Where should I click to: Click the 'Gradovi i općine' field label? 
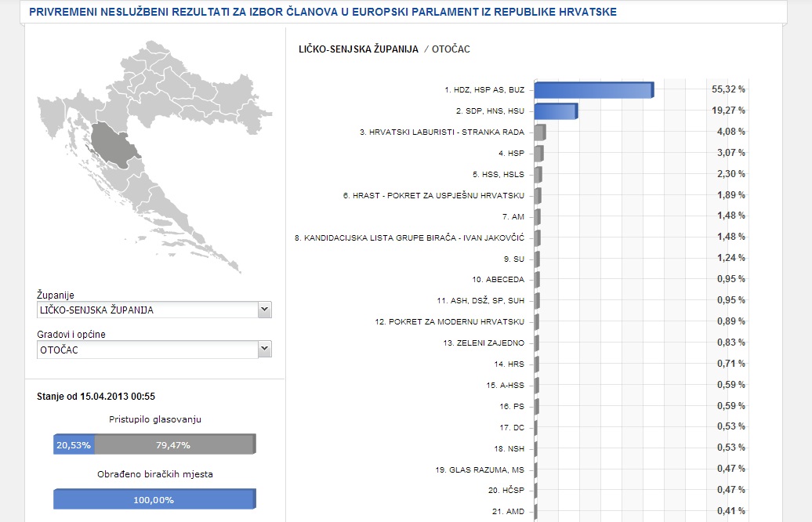pyautogui.click(x=71, y=335)
